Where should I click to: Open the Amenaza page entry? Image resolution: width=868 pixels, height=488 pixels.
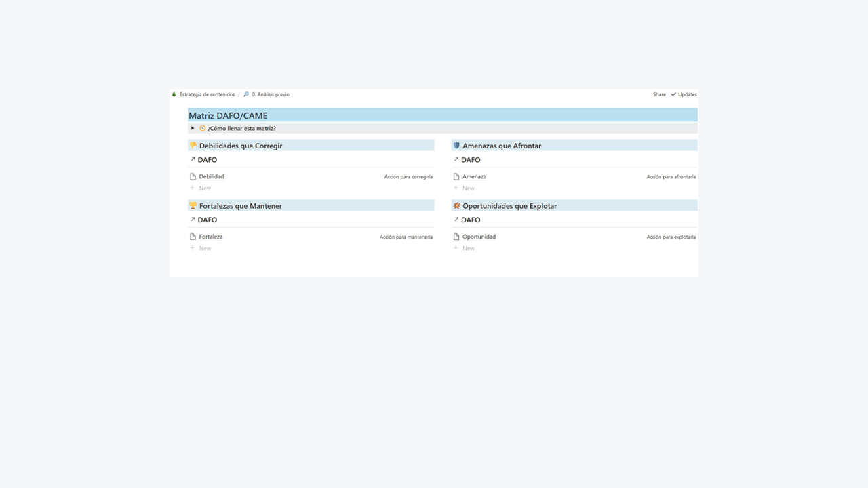(x=474, y=176)
